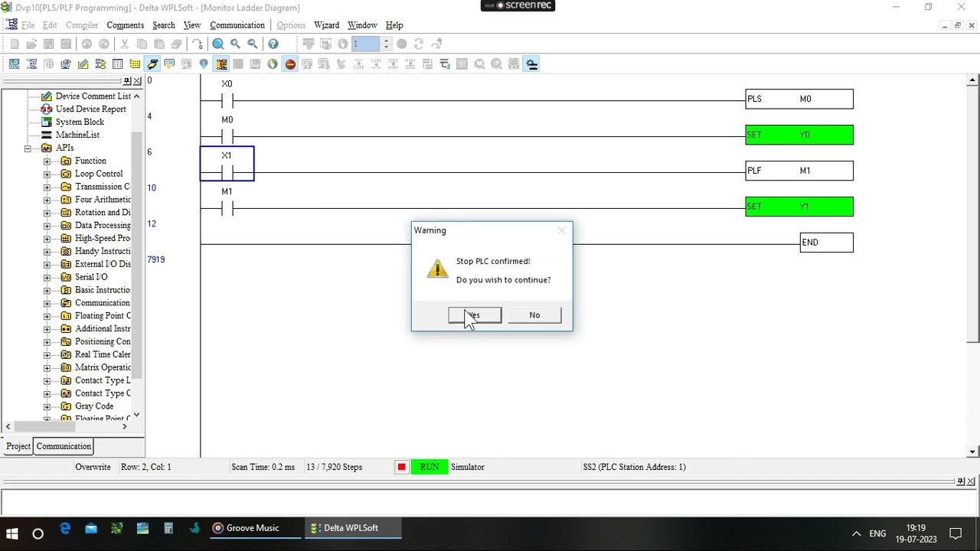Click No in the Warning dialog

[534, 315]
